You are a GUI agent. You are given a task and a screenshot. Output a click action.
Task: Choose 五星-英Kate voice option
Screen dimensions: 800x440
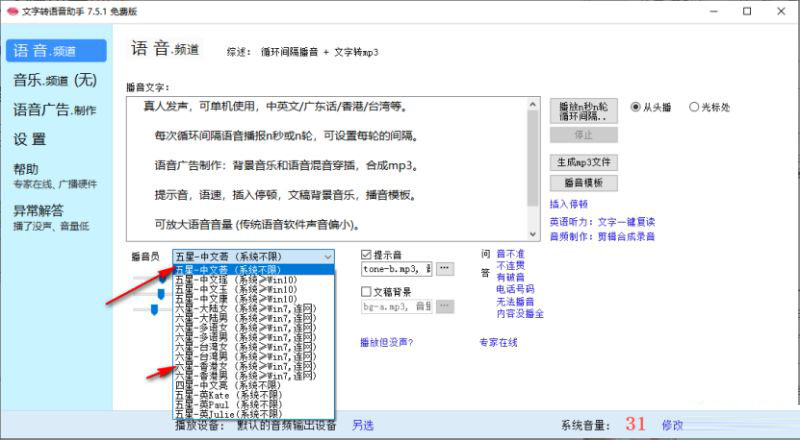[254, 395]
